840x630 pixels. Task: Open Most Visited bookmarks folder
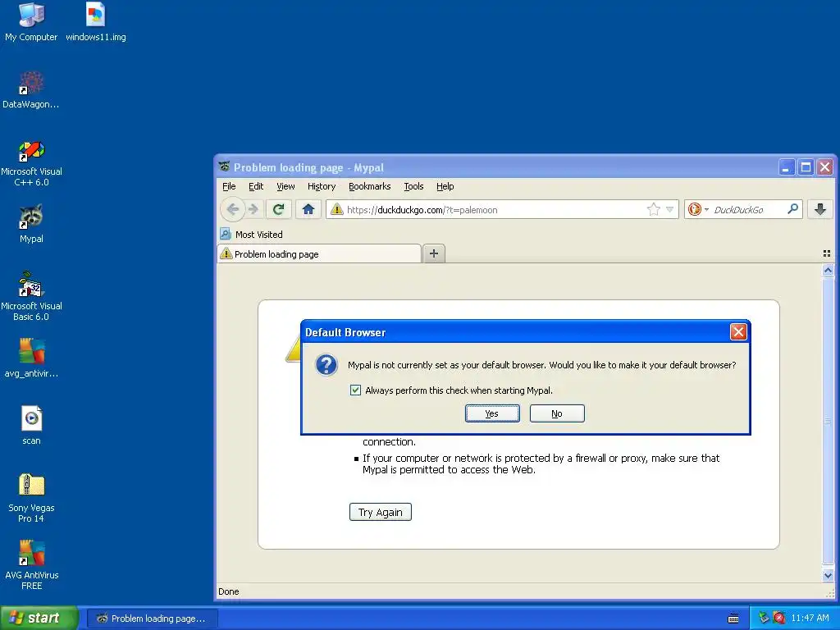click(x=251, y=234)
